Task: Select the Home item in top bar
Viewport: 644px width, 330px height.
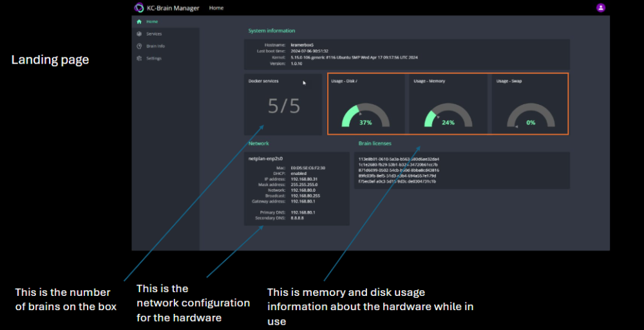Action: [216, 8]
